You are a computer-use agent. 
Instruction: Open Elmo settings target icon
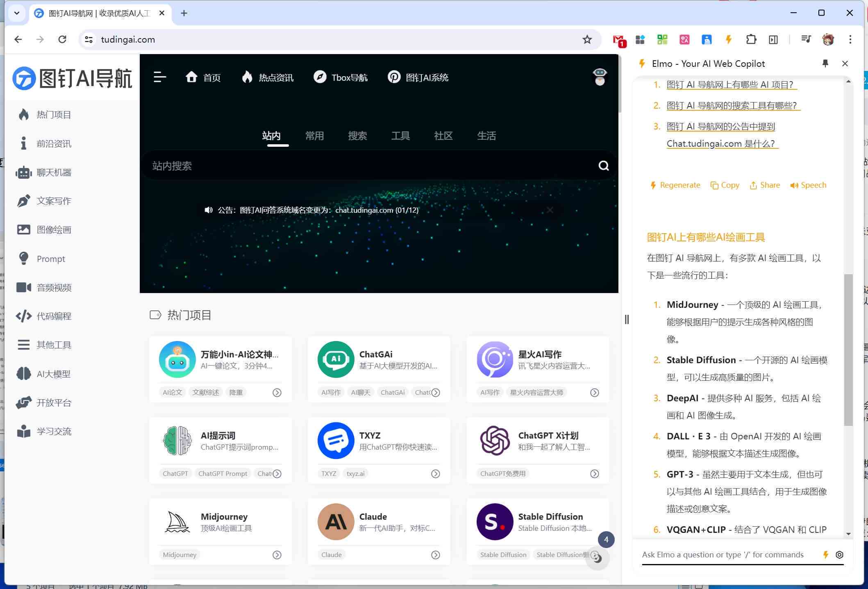coord(839,555)
